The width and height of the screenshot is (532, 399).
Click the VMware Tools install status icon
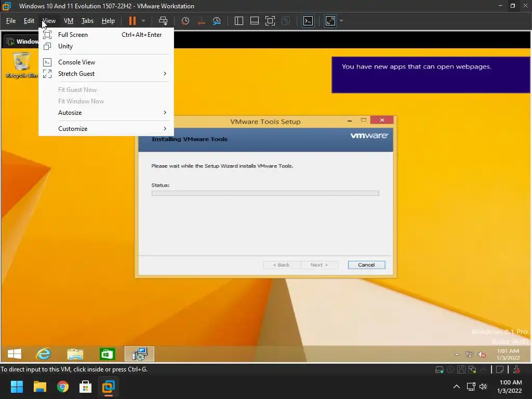pyautogui.click(x=516, y=369)
